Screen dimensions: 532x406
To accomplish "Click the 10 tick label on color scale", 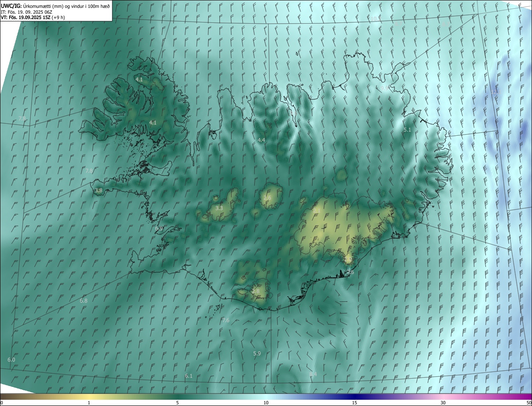I will (266, 403).
